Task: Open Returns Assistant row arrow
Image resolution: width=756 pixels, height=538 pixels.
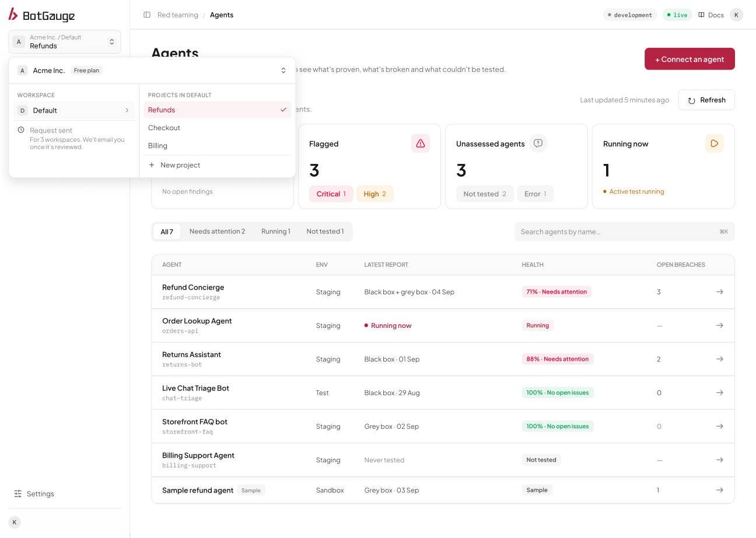Action: coord(719,359)
